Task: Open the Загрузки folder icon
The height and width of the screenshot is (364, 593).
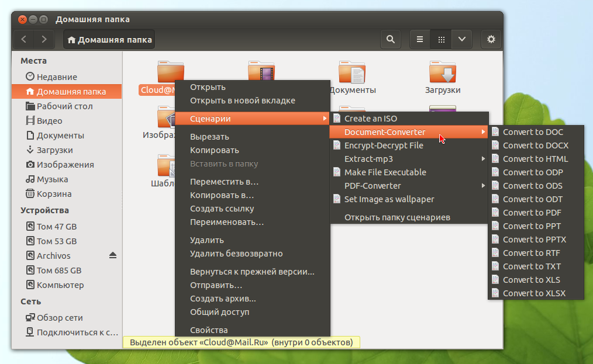Action: [443, 73]
